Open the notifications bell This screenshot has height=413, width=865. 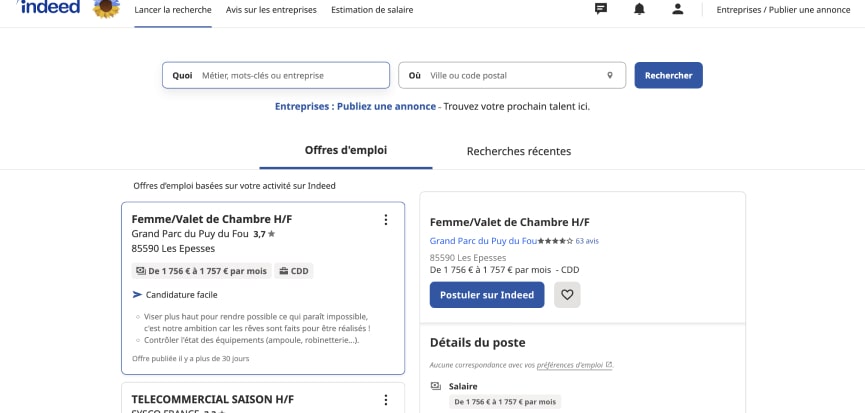tap(639, 9)
